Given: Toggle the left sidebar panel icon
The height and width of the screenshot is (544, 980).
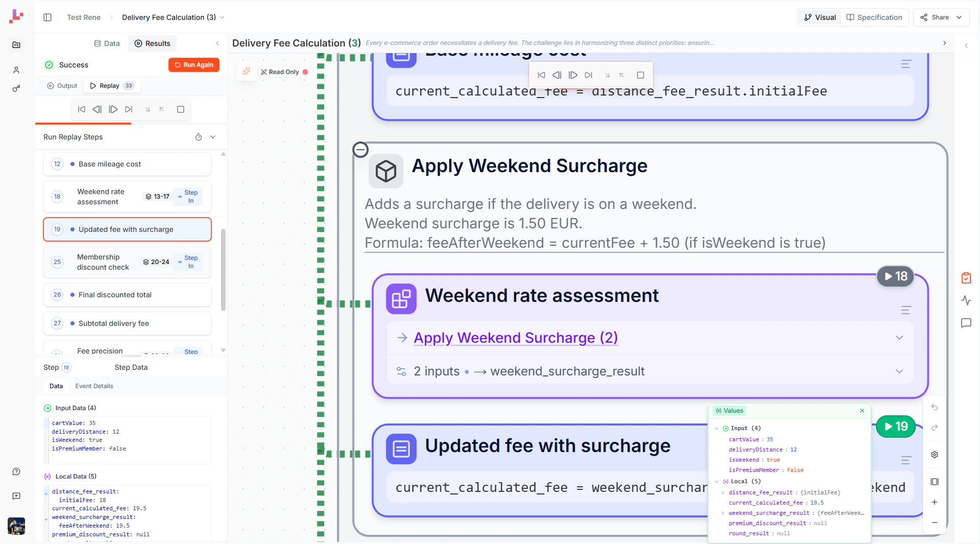Looking at the screenshot, I should 47,17.
